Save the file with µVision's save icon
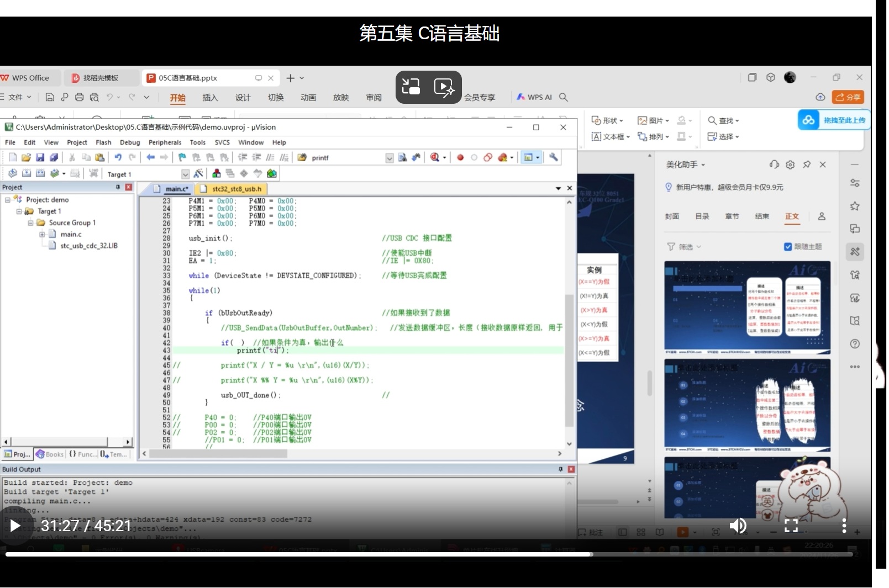Viewport: 889px width, 588px height. (x=40, y=157)
